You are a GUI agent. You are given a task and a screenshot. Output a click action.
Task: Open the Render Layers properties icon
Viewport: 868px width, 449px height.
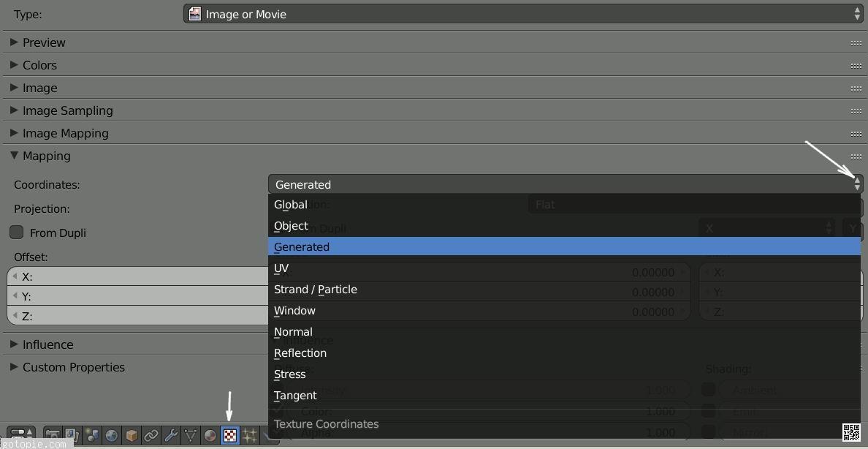click(72, 436)
